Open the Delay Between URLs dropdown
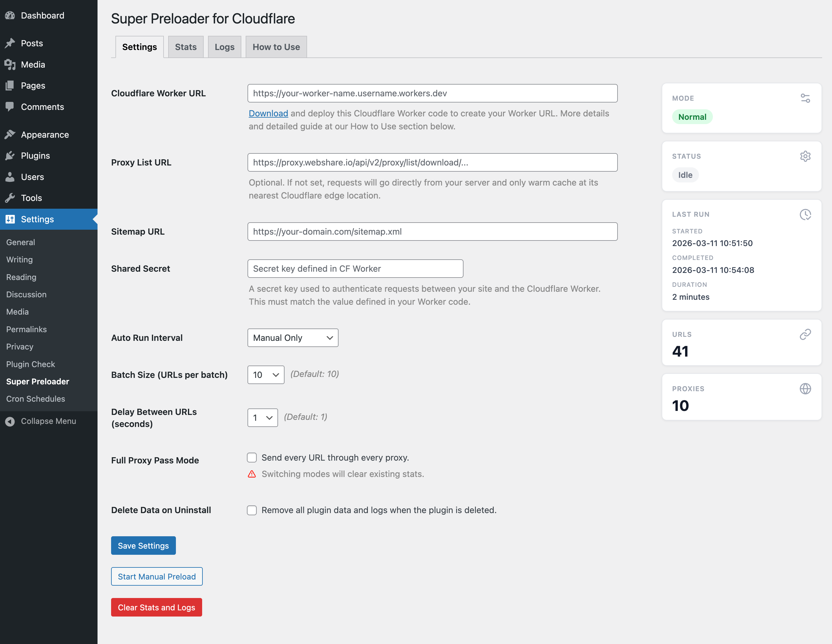This screenshot has width=832, height=644. tap(263, 418)
